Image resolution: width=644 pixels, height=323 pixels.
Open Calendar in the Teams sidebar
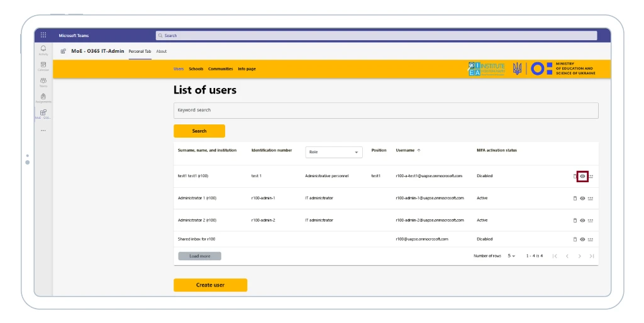tap(43, 66)
